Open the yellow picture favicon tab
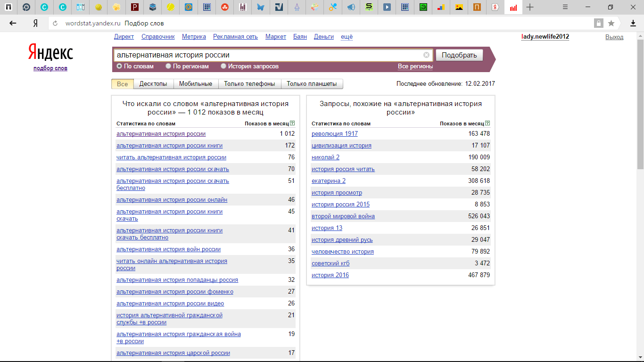 coord(459,7)
